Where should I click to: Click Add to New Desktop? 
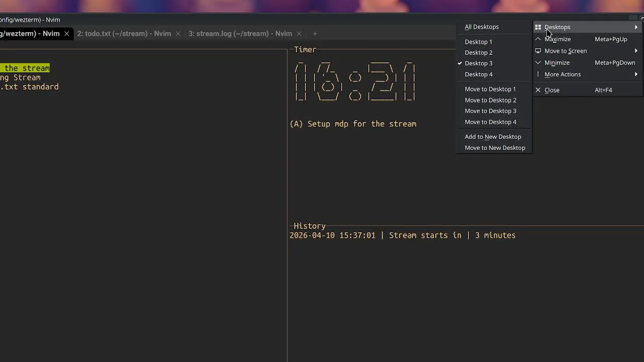click(x=494, y=137)
